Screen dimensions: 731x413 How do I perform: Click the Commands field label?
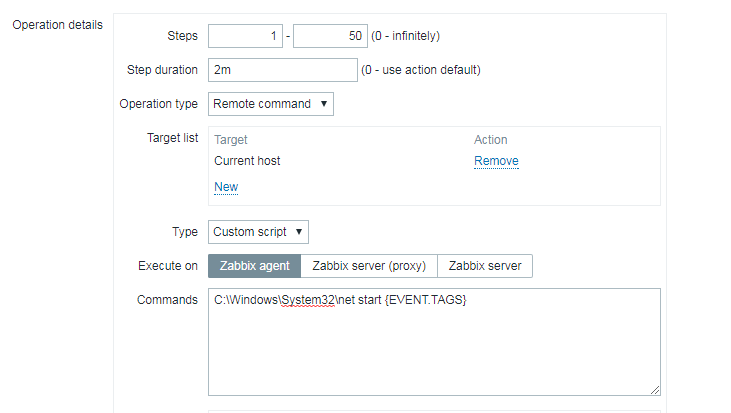167,300
